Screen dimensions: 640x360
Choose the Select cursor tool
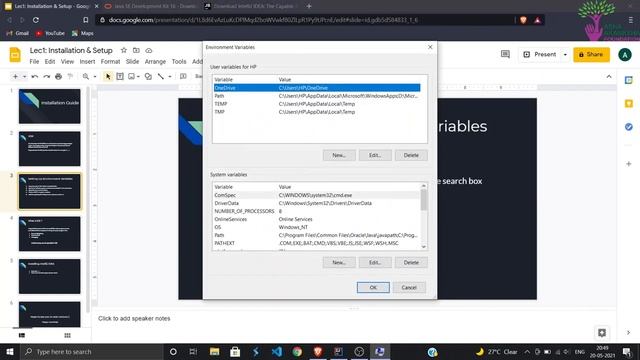tap(108, 76)
